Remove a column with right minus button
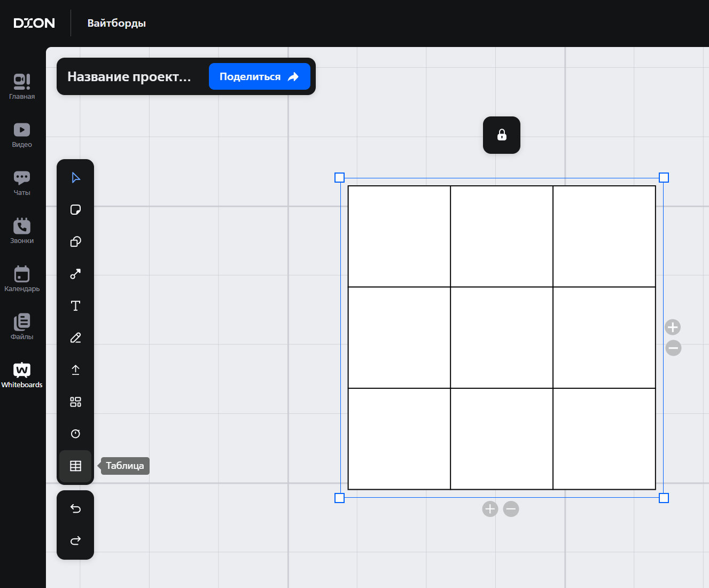Viewport: 709px width, 588px height. [x=673, y=348]
